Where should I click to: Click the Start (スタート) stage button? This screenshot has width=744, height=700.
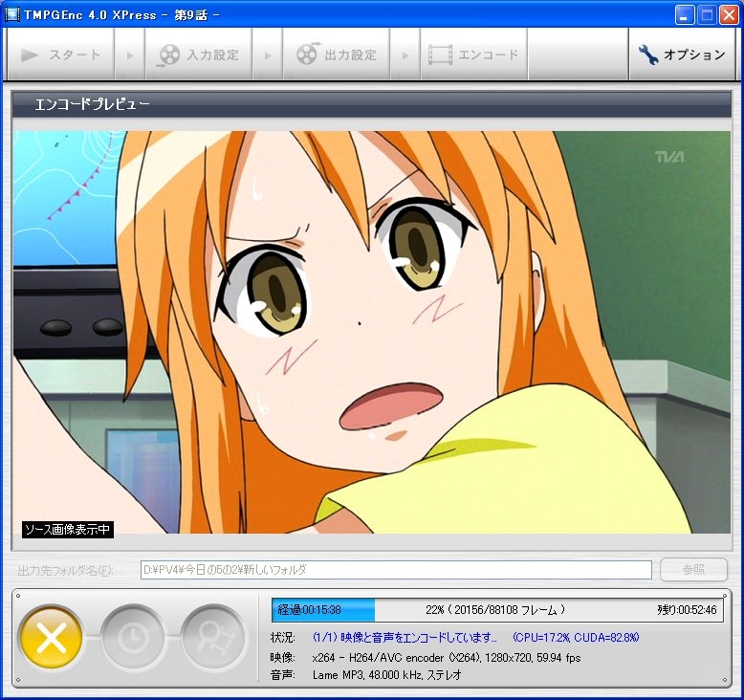click(x=60, y=55)
